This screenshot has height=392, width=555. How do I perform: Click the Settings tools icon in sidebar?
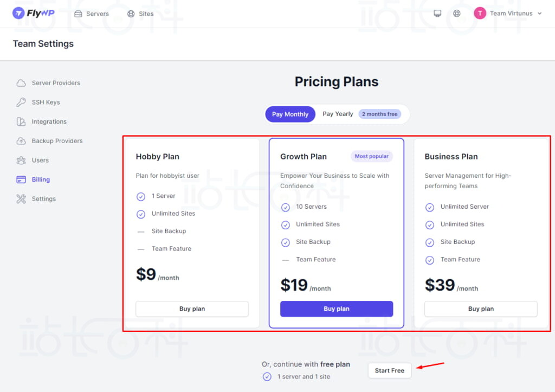[21, 199]
